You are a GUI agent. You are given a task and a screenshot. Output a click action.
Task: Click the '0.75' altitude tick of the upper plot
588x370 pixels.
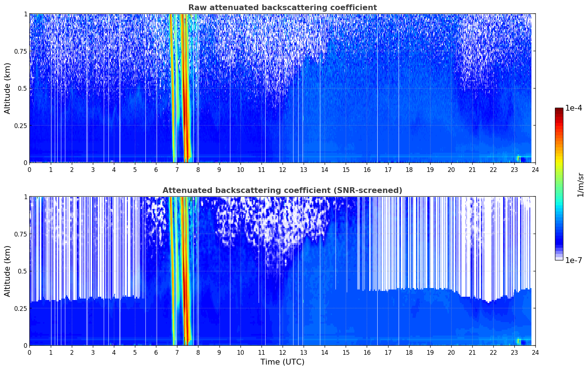coord(21,52)
